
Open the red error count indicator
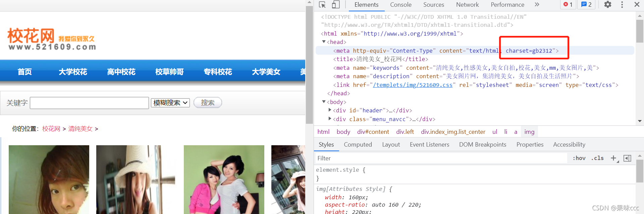(568, 5)
